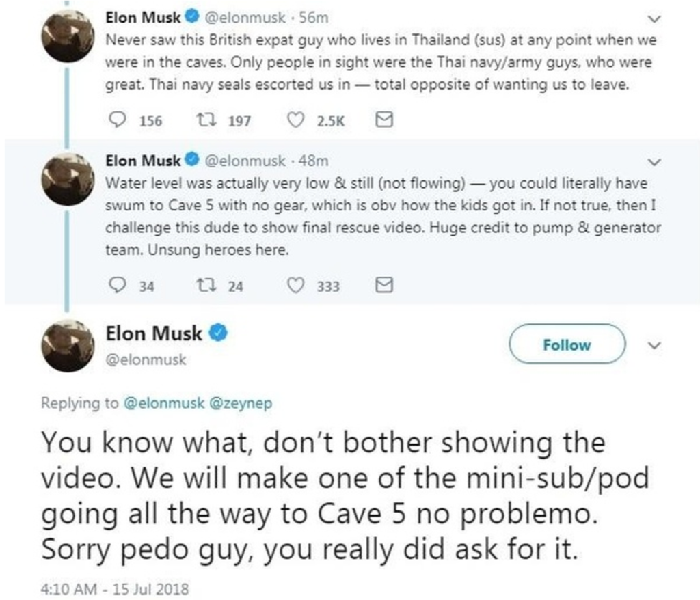Image resolution: width=700 pixels, height=600 pixels.
Task: Click envelope message icon on 56m tweet
Action: click(x=385, y=121)
